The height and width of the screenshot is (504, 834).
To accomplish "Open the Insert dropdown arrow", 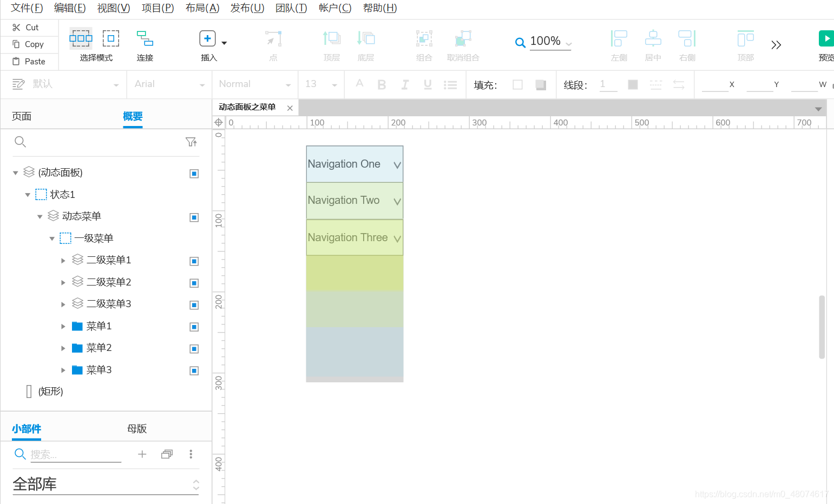I will pos(224,43).
